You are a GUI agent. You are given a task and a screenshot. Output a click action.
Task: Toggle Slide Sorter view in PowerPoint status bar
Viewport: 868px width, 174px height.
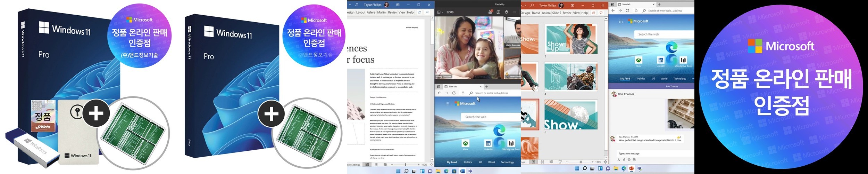(x=542, y=162)
